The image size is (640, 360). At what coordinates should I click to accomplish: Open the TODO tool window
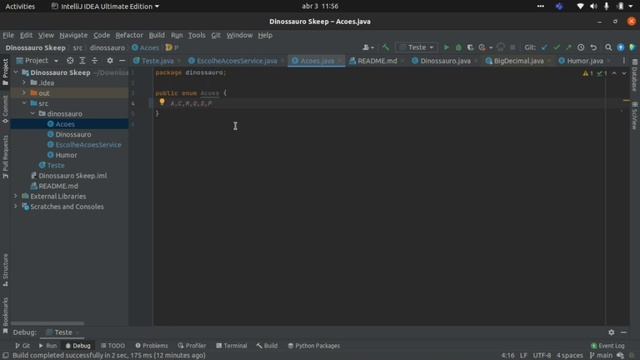pyautogui.click(x=113, y=346)
